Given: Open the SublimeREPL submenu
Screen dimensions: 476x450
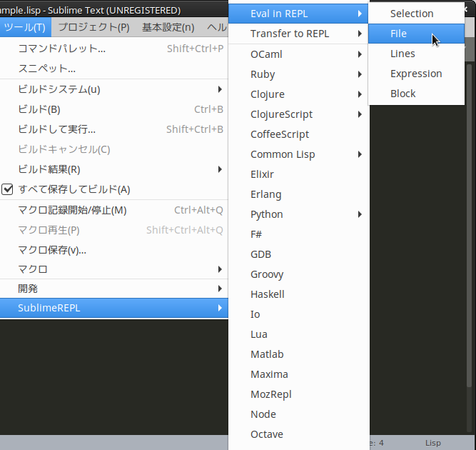Looking at the screenshot, I should click(x=114, y=308).
